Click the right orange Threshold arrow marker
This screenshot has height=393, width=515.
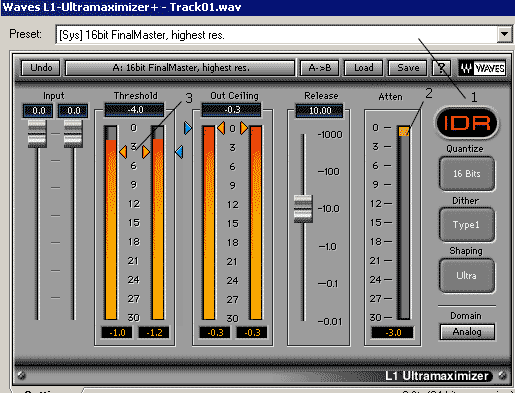146,152
